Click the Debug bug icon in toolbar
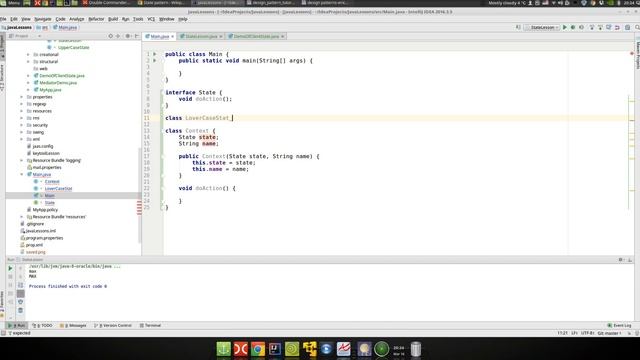This screenshot has height=360, width=640. (x=573, y=27)
